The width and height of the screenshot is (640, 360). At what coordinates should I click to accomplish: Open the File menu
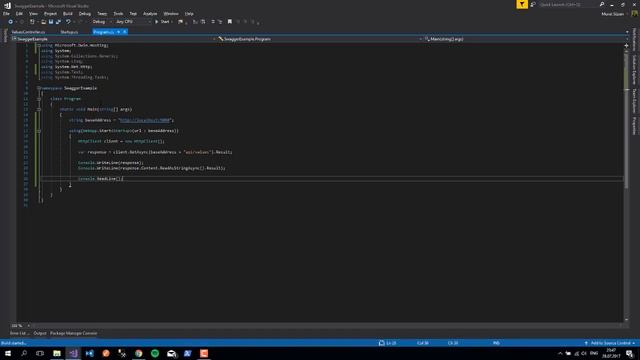[6, 13]
